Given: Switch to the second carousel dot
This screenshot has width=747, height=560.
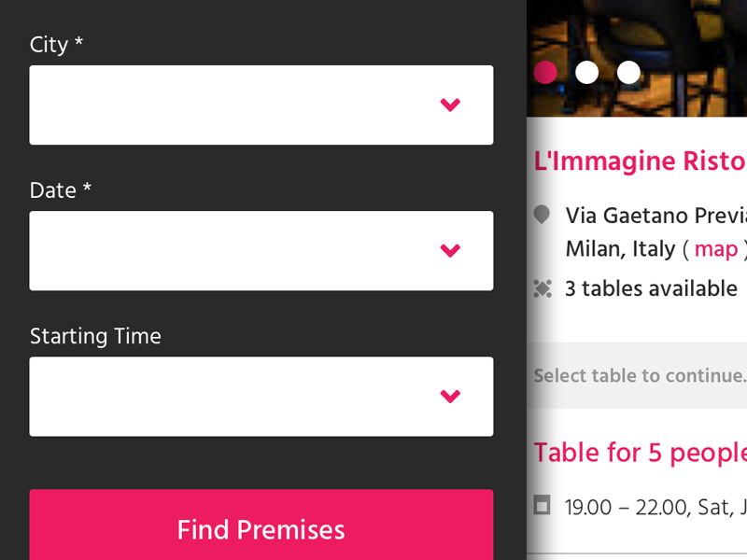Looking at the screenshot, I should [587, 72].
